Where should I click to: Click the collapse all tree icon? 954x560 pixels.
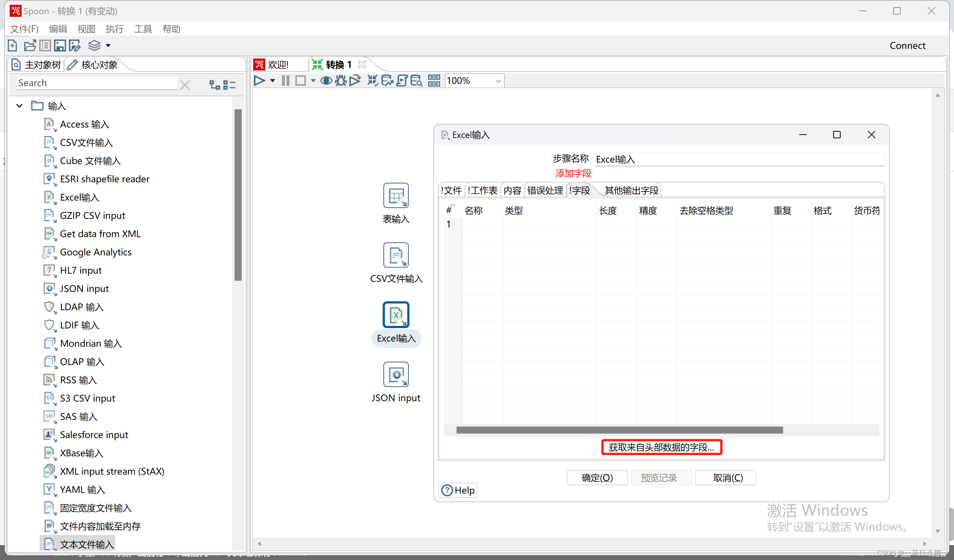point(229,84)
